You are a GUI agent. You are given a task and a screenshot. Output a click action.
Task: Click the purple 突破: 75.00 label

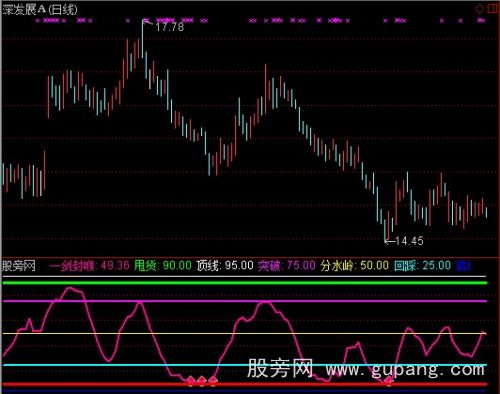(287, 266)
